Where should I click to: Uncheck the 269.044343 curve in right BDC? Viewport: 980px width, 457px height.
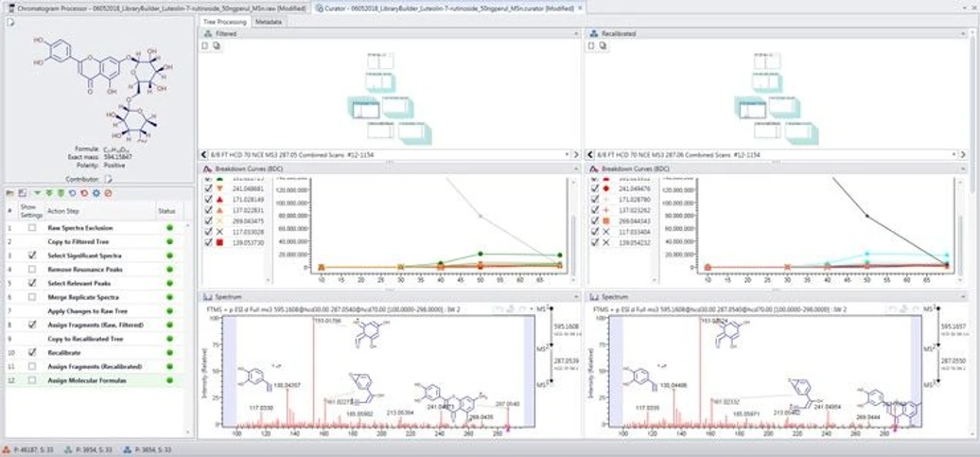click(595, 220)
